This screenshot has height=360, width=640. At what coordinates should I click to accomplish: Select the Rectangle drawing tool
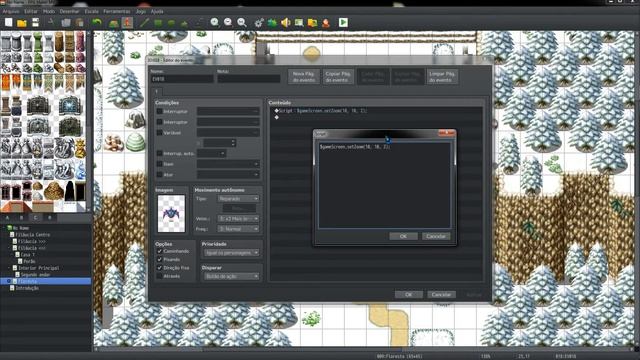coord(158,22)
